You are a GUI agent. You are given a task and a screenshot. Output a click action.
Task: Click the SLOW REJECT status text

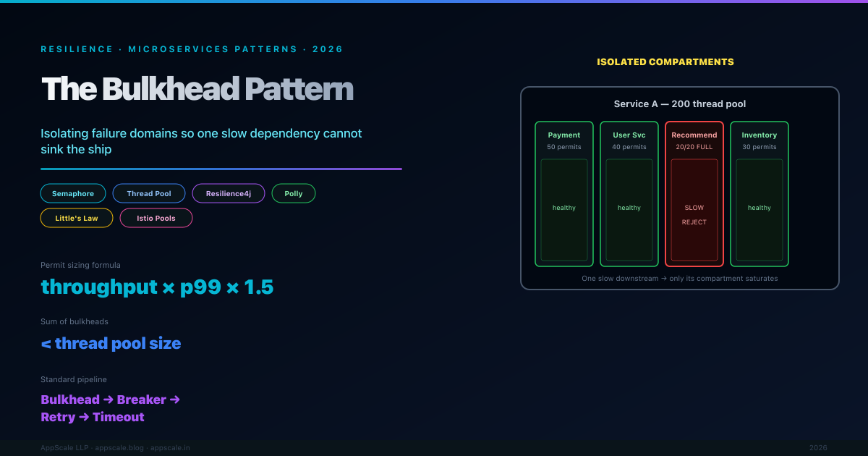click(694, 215)
